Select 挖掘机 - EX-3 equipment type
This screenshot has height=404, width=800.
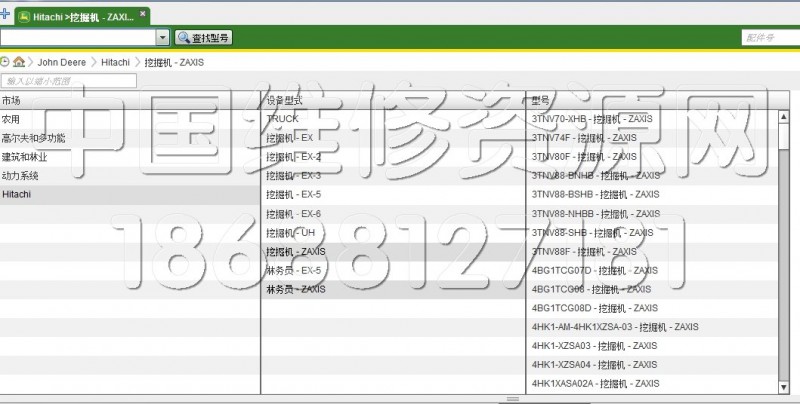pos(393,175)
